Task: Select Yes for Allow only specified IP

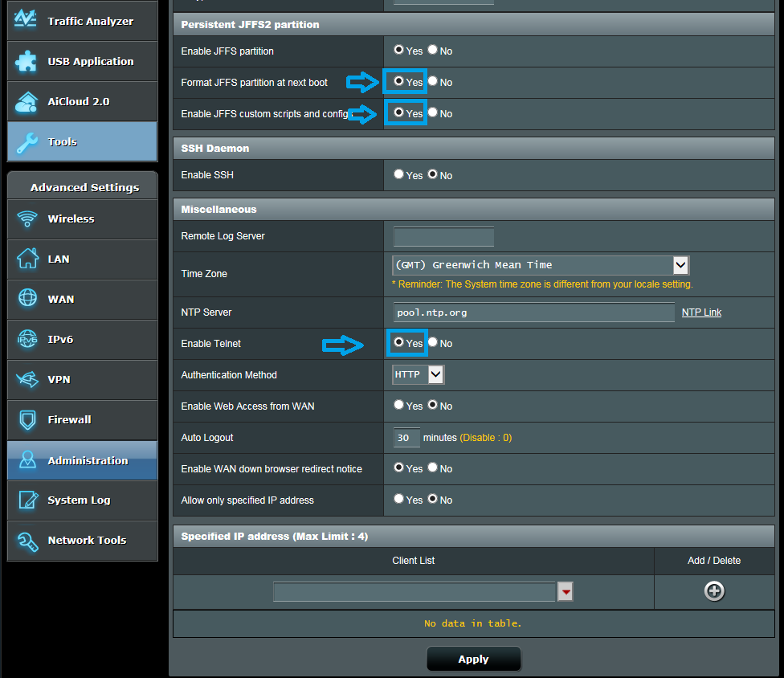Action: point(398,499)
